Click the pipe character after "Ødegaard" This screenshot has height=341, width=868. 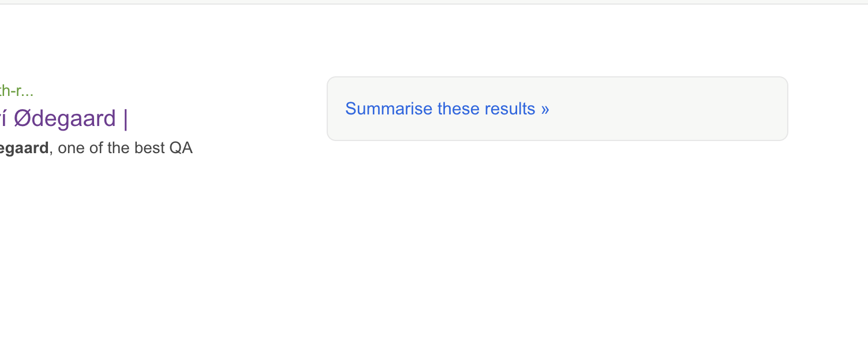click(x=125, y=118)
